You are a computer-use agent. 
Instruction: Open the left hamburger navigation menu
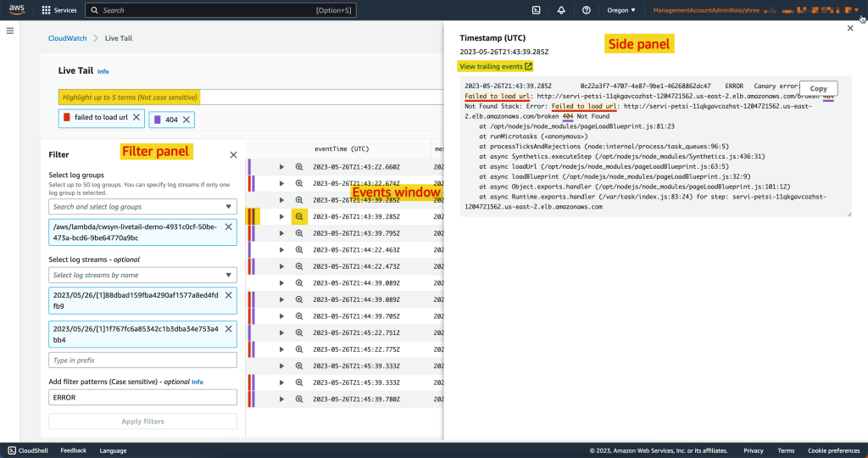[10, 31]
